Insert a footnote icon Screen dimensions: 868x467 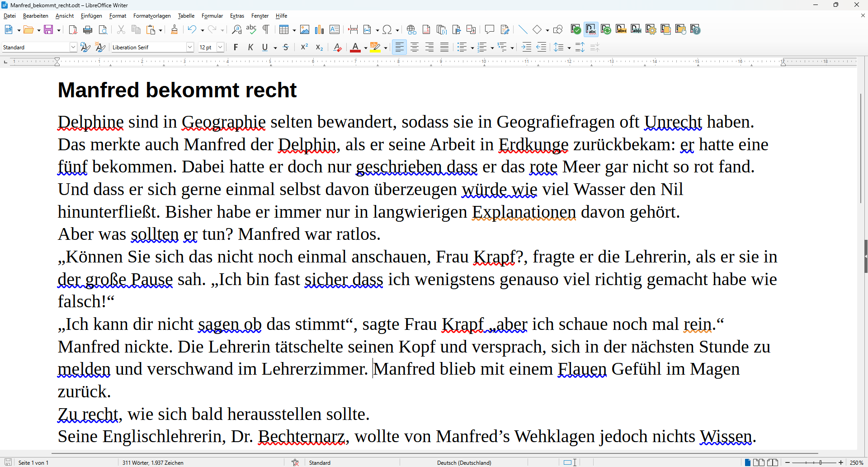point(426,30)
